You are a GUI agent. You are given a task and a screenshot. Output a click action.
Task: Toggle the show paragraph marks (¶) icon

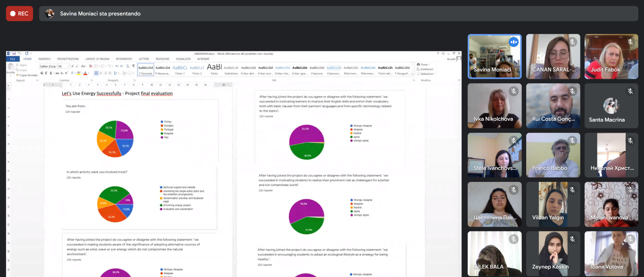(133, 66)
